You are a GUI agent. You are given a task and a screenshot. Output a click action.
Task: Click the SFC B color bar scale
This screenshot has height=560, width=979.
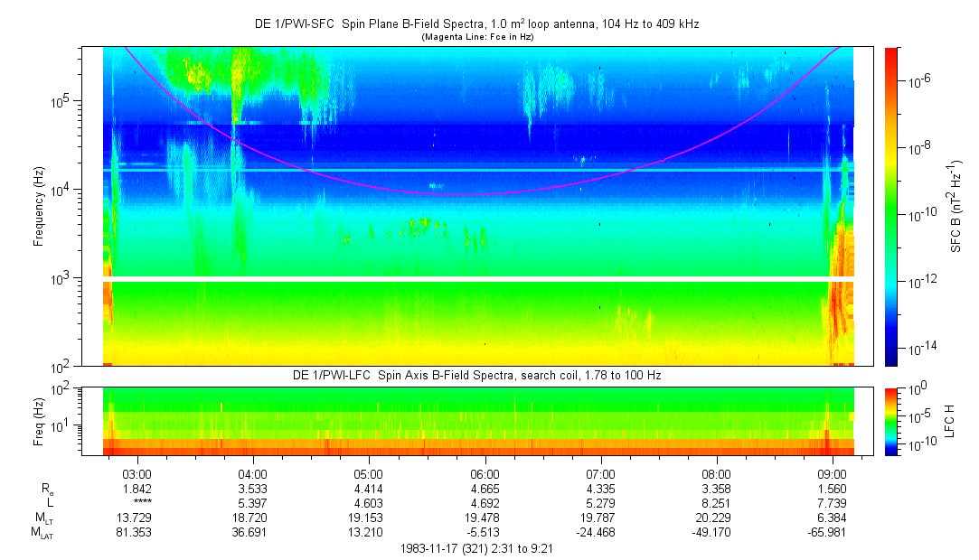click(891, 206)
